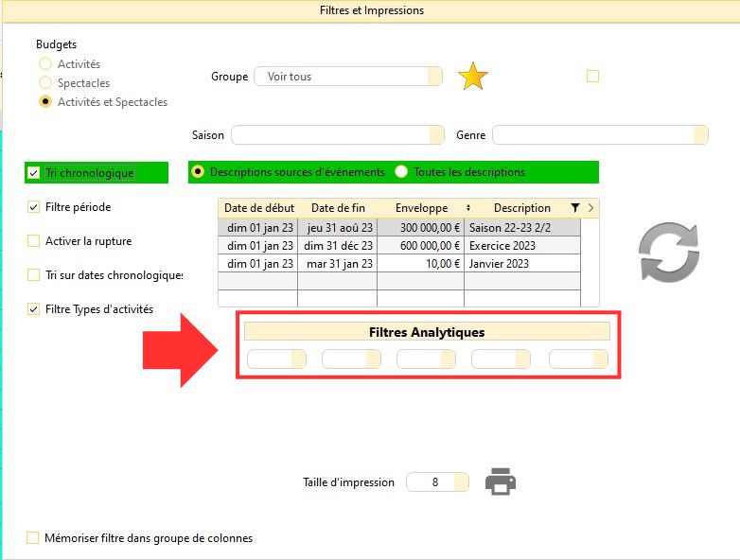This screenshot has height=560, width=740.
Task: Click the sort arrows in Enveloppe column
Action: 467,208
